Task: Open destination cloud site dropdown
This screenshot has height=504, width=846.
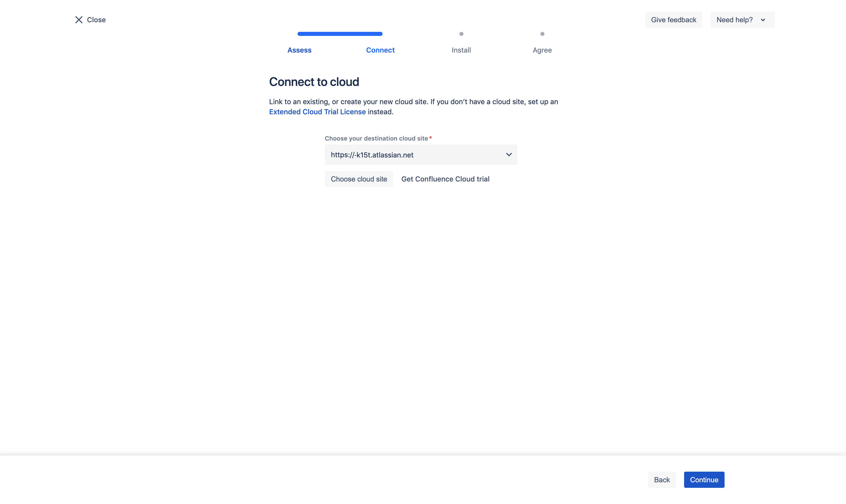Action: [x=420, y=155]
